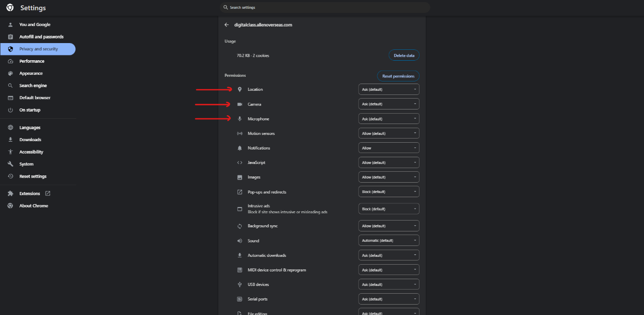This screenshot has height=315, width=644.
Task: Click the Reset permissions button
Action: pos(398,76)
